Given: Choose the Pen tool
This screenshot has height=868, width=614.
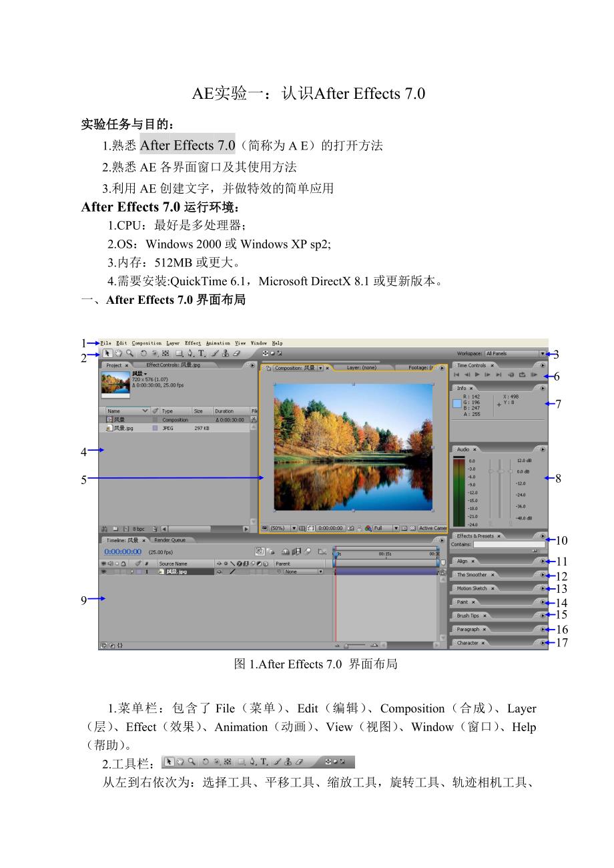Looking at the screenshot, I should click(x=191, y=354).
